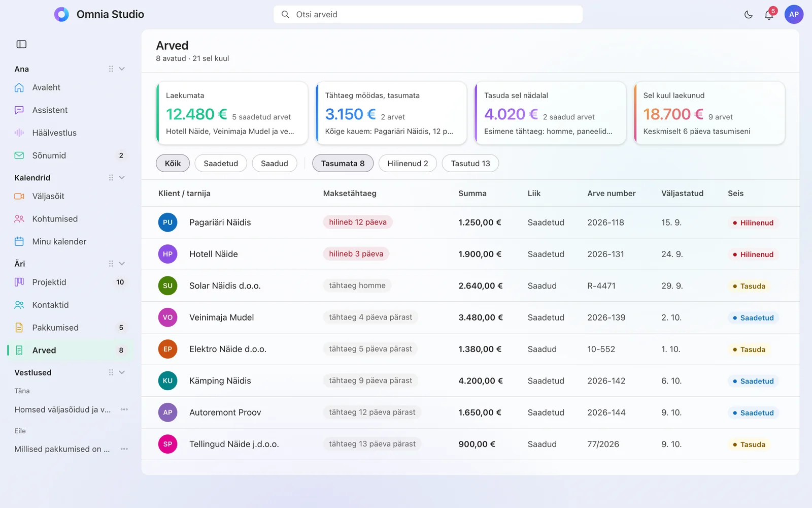Image resolution: width=812 pixels, height=508 pixels.
Task: Select the Kõik filter
Action: tap(173, 163)
